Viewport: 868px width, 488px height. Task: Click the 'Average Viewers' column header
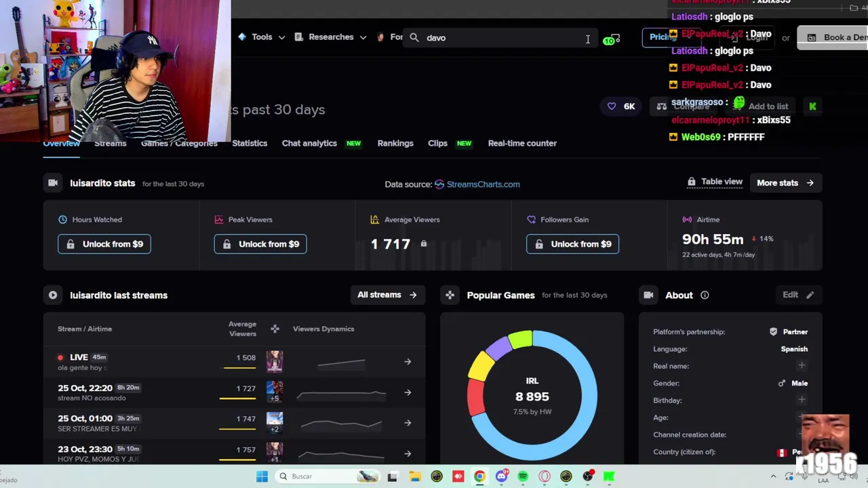pos(242,329)
